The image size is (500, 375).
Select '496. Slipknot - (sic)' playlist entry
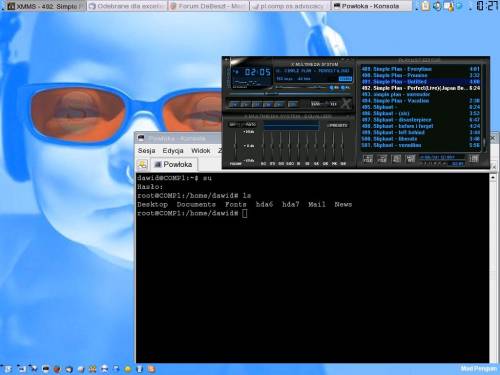(421, 113)
